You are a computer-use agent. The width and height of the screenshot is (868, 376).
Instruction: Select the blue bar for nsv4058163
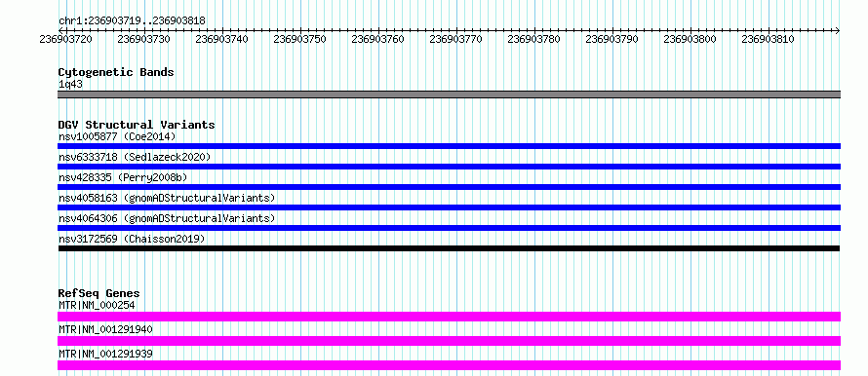pos(449,207)
